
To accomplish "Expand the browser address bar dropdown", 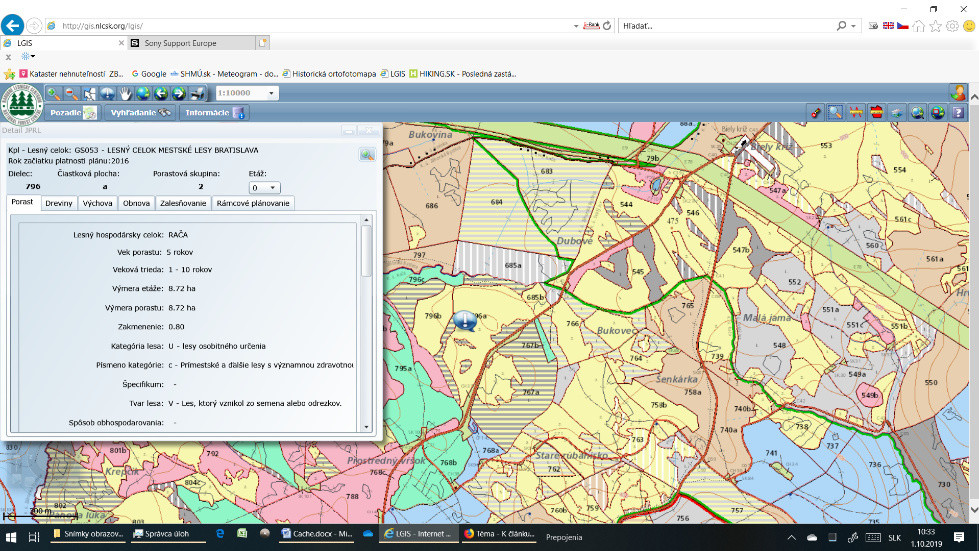I will 576,25.
